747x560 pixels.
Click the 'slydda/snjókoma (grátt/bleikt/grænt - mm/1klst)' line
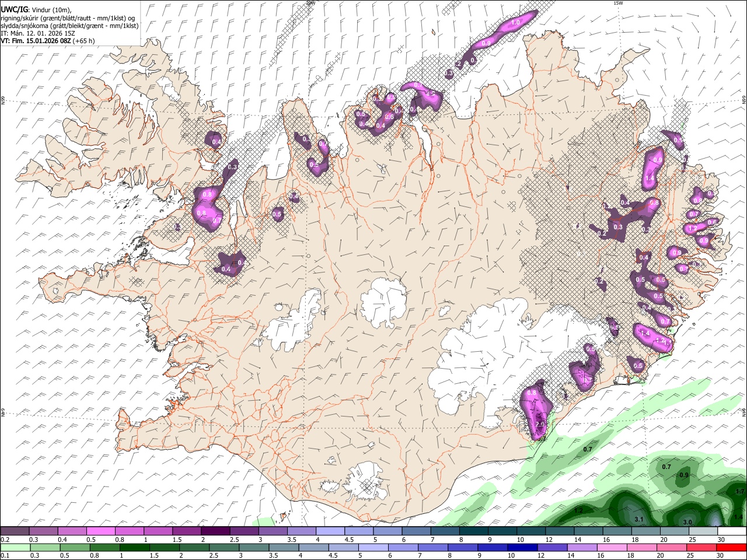[x=69, y=26]
